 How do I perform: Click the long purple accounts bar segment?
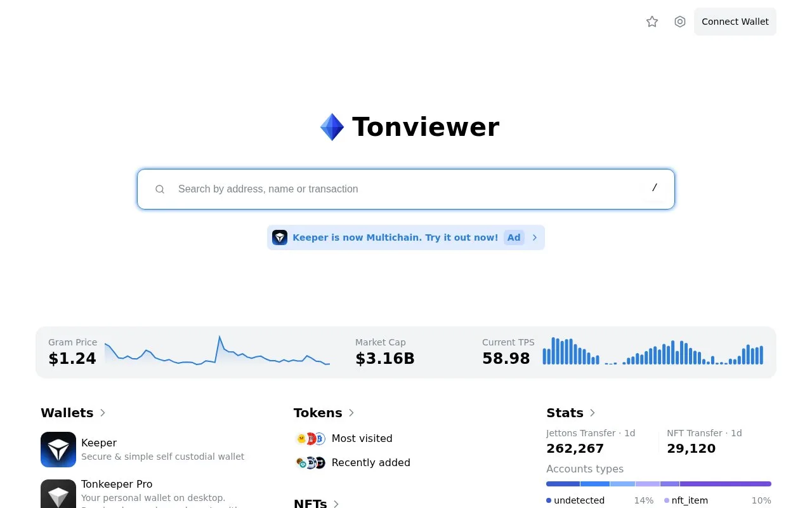tap(726, 484)
